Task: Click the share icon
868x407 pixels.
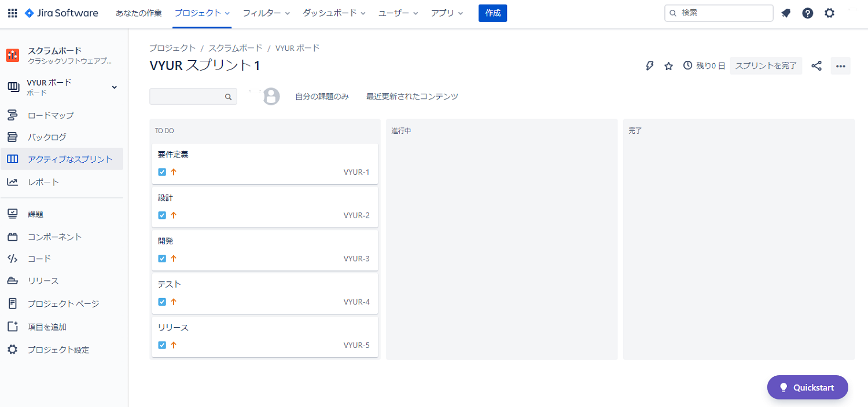Action: pos(816,66)
